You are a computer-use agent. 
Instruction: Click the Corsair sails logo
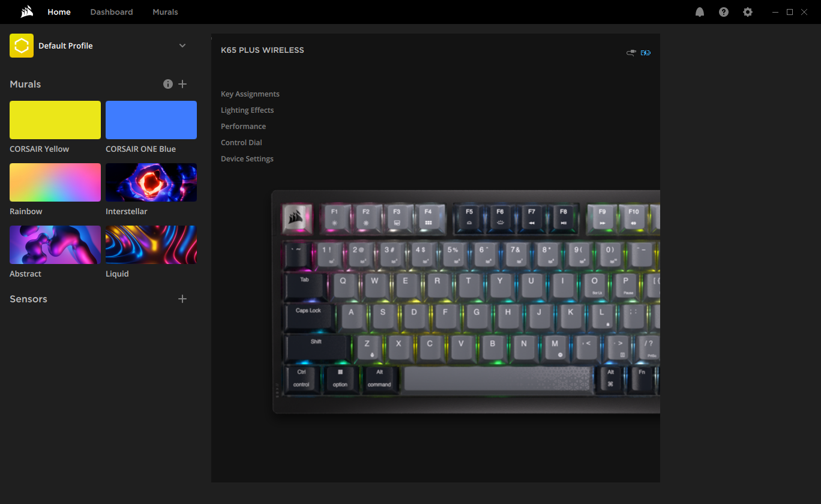[26, 12]
